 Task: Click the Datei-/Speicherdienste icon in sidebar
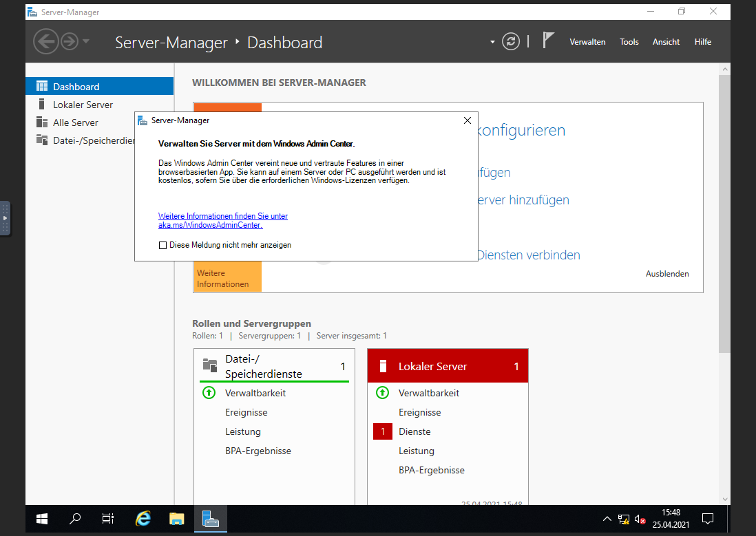pyautogui.click(x=42, y=140)
